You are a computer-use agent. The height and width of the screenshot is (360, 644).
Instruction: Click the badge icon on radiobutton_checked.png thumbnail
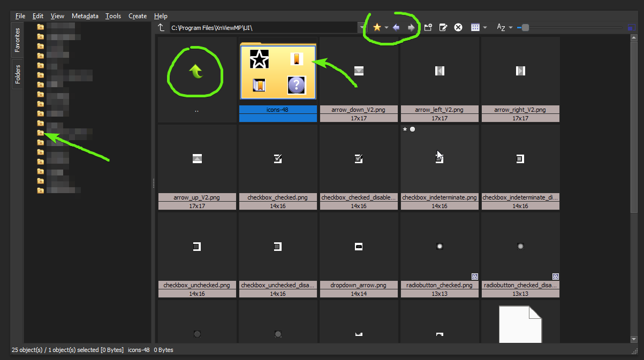point(474,276)
